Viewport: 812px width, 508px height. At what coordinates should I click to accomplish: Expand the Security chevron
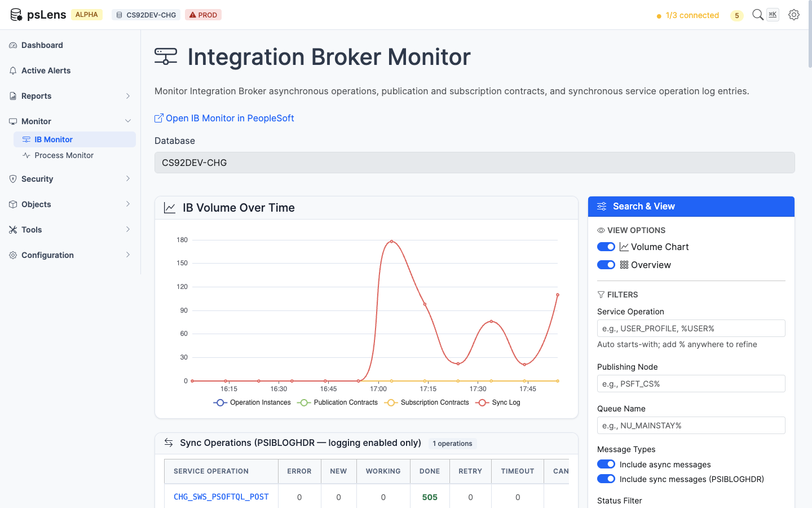(x=128, y=179)
